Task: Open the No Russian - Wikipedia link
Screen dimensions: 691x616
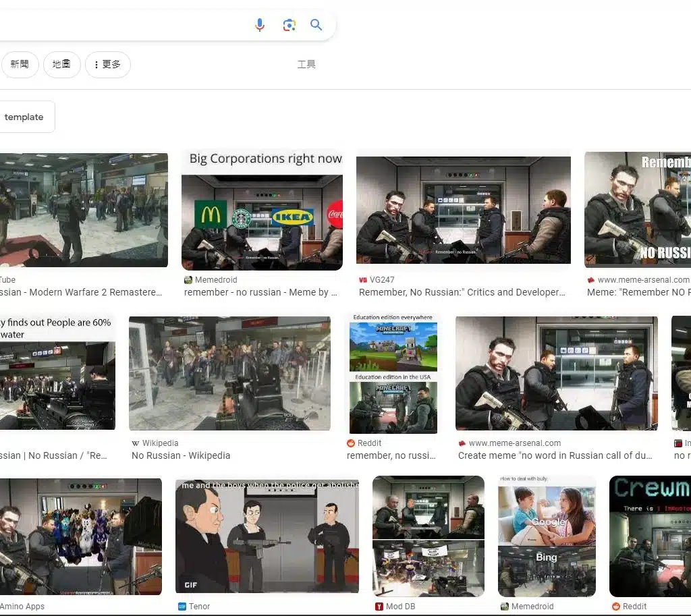Action: [181, 455]
